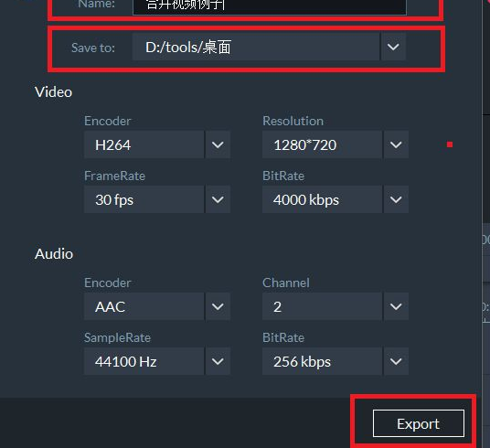Open the Channel dropdown arrow beside 2
Viewport: 490px width, 448px height.
tap(396, 306)
